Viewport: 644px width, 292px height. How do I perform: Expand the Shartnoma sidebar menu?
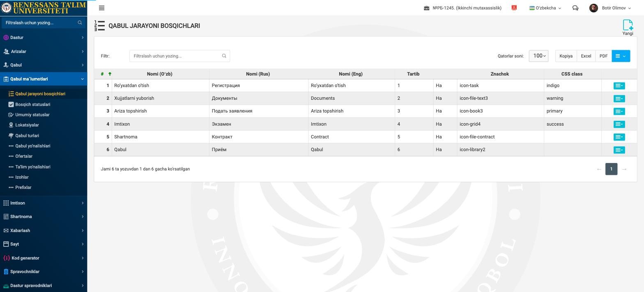[44, 216]
